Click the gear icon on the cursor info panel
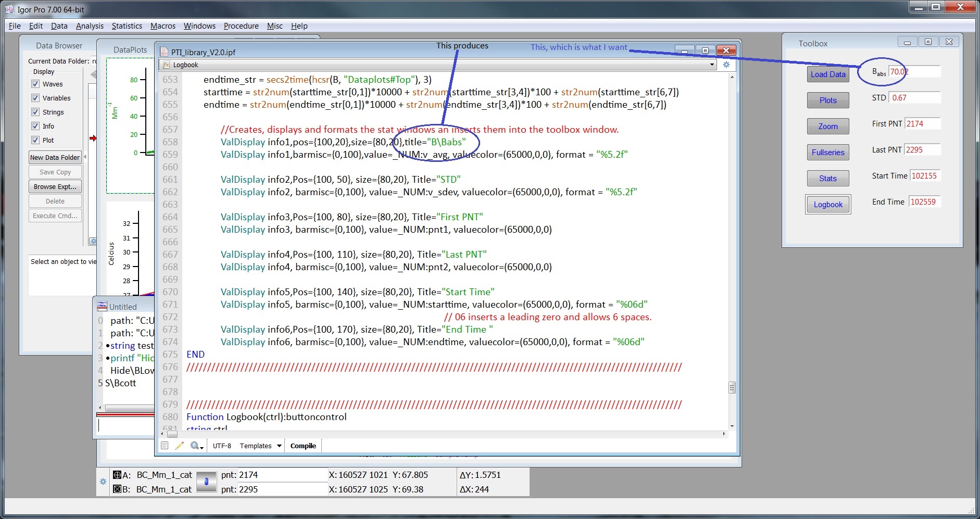 tap(103, 482)
